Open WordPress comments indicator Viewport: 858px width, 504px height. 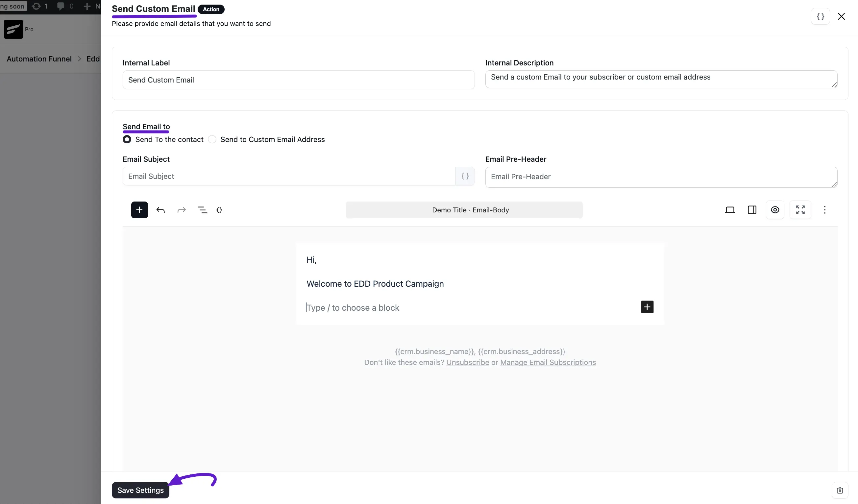pos(65,6)
